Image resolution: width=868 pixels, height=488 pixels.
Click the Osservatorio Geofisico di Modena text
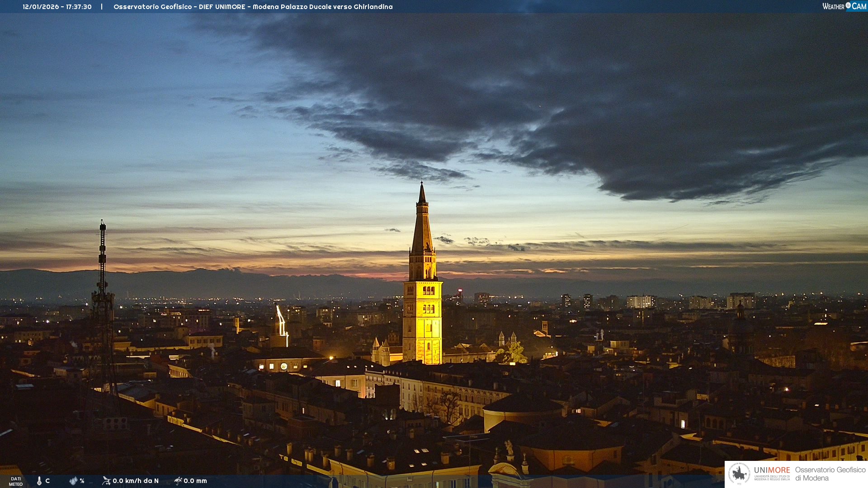[x=830, y=474]
